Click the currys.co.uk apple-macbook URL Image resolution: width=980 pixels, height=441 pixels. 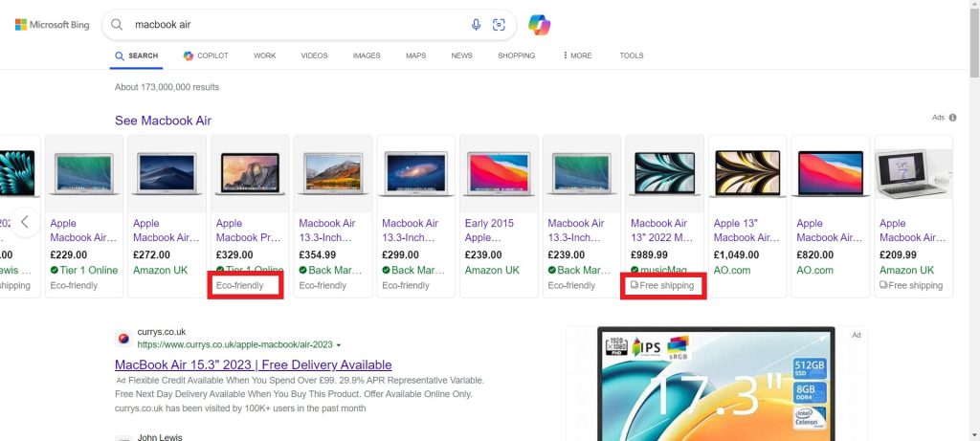(235, 344)
